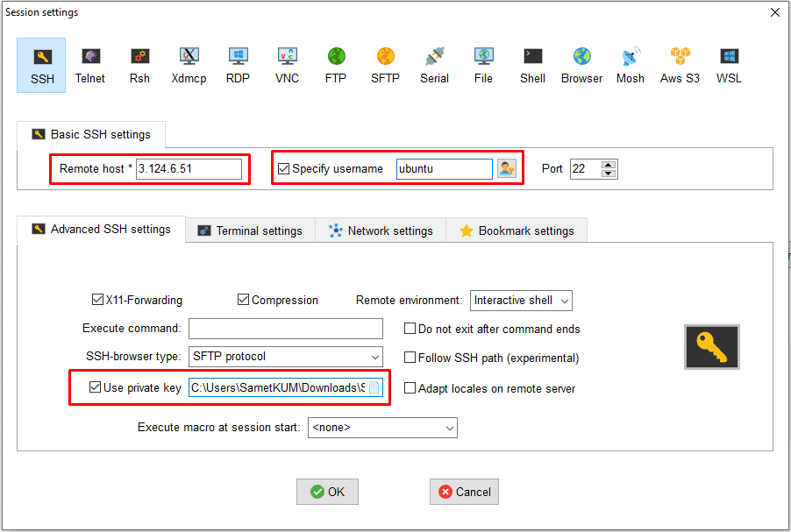Select the SSH session type
Image resolution: width=791 pixels, height=532 pixels.
(41, 66)
